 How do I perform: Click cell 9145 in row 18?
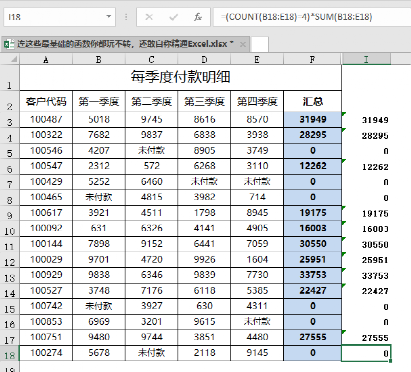(257, 353)
